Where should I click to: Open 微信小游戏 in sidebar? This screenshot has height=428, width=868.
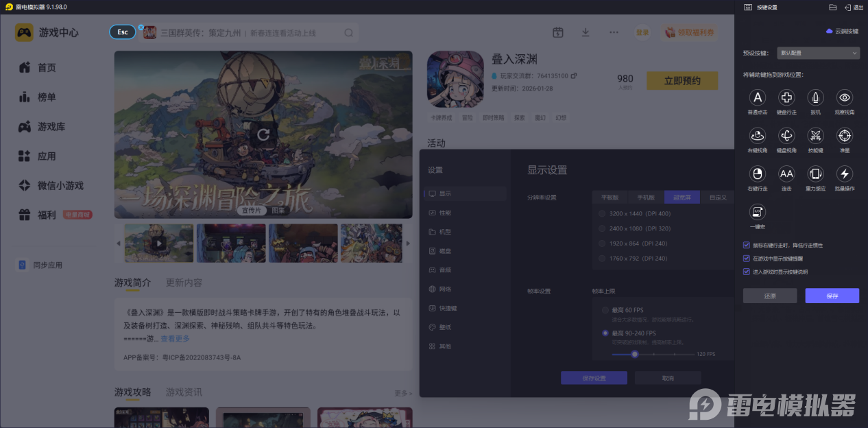tap(51, 185)
